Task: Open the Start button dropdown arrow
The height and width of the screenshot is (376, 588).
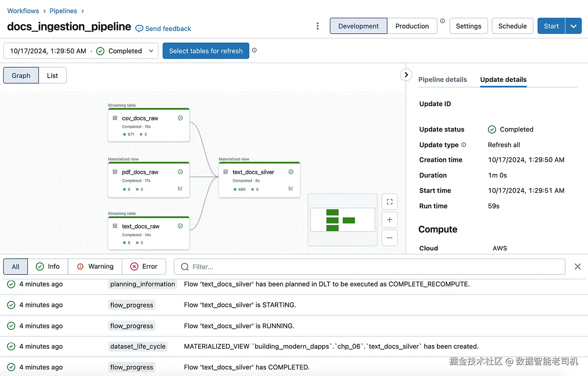Action: tap(573, 26)
